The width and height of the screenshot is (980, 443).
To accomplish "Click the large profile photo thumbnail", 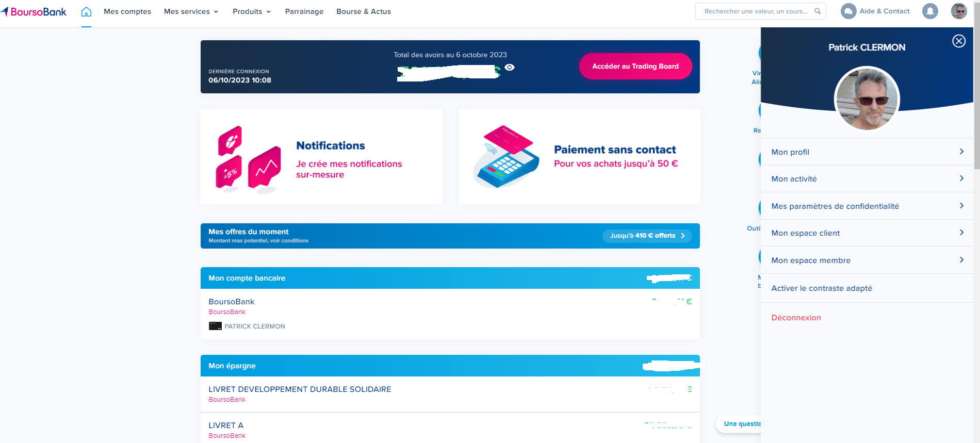I will coord(867,99).
